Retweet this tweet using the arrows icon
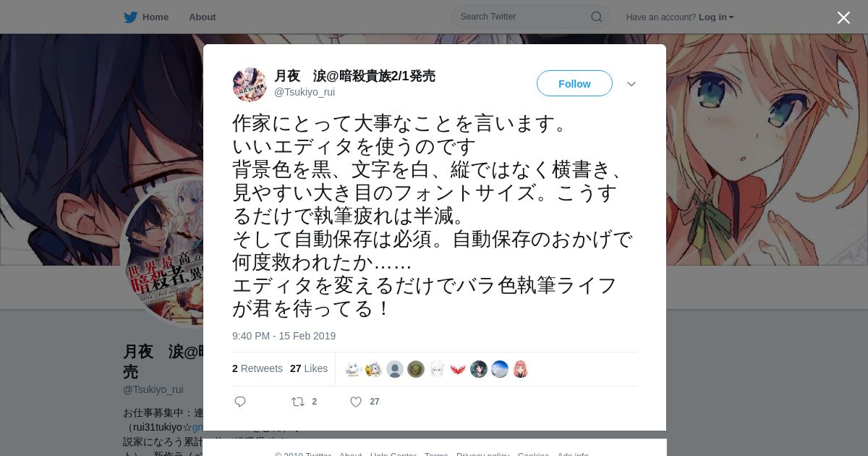The height and width of the screenshot is (456, 868). (297, 402)
